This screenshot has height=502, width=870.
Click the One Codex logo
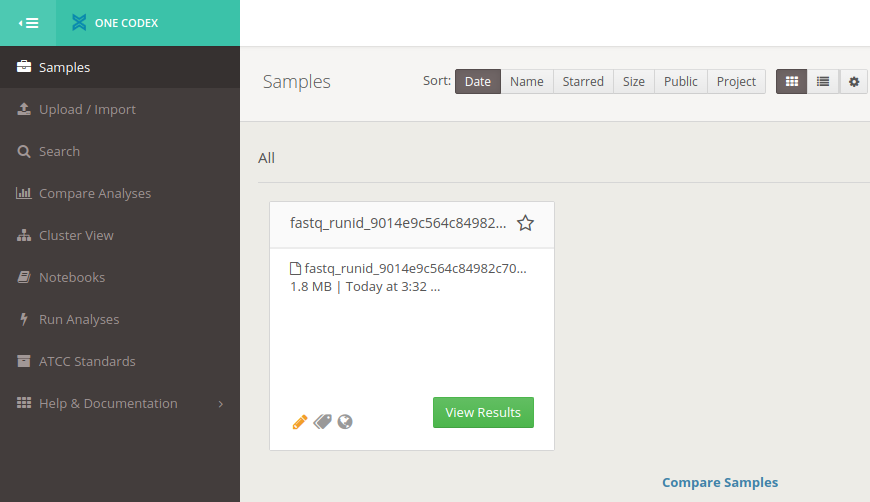[115, 23]
